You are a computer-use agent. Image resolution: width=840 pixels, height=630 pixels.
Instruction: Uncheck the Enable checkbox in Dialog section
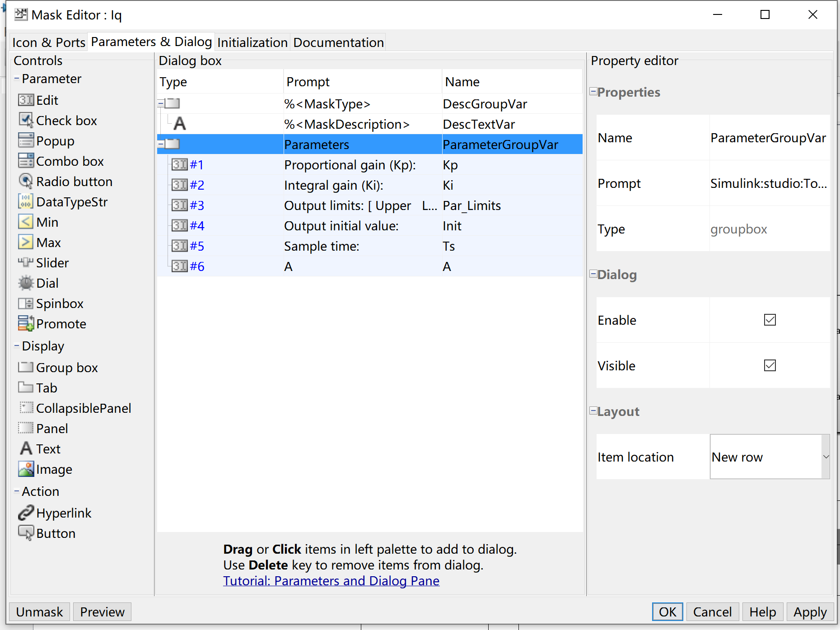770,320
